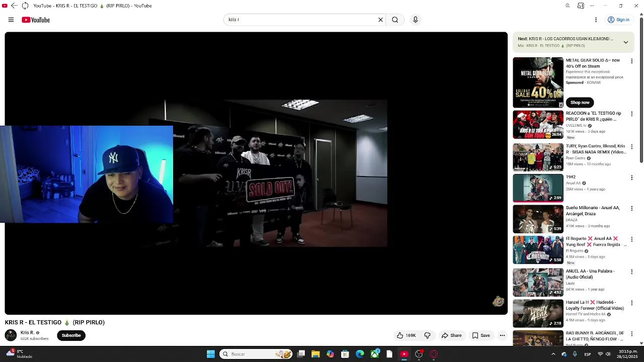Expand the mix playlist 'Next: KRIS R' chevron

625,42
